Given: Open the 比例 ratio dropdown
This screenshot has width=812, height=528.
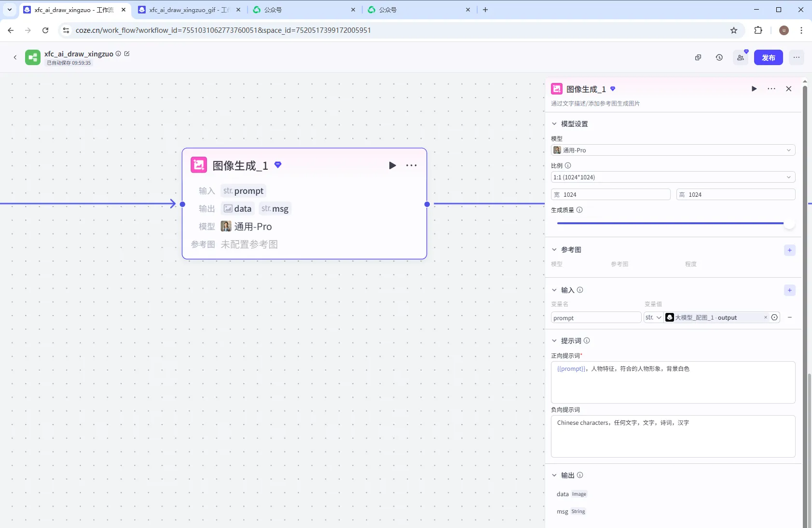Looking at the screenshot, I should tap(673, 177).
